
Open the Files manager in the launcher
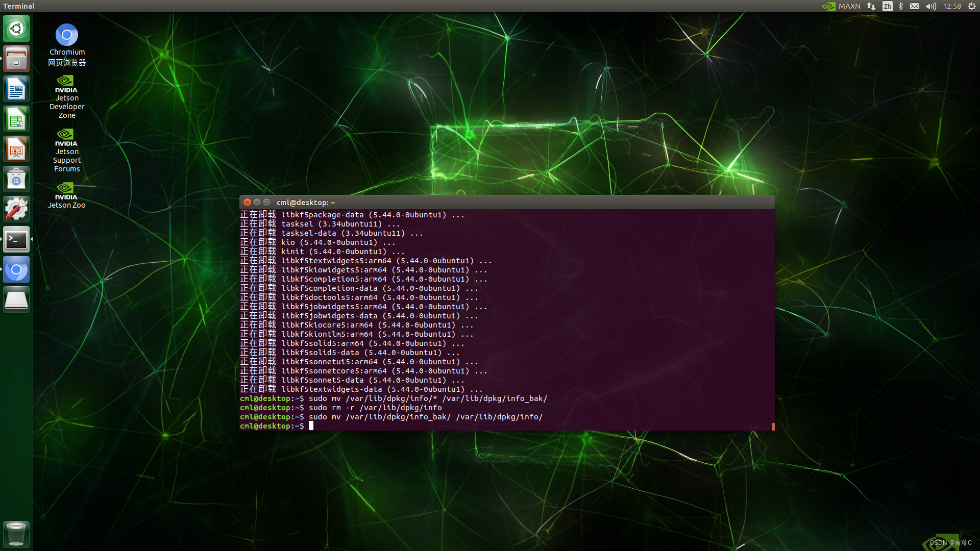click(16, 59)
